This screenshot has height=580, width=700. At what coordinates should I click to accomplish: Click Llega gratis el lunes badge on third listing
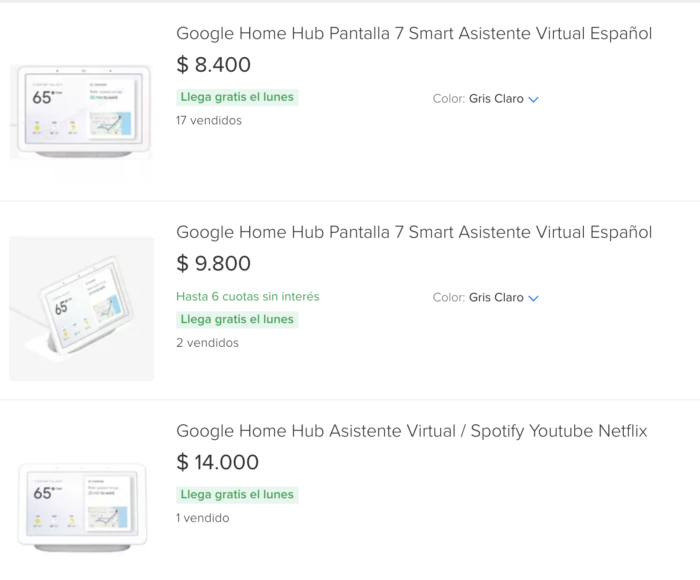pyautogui.click(x=237, y=494)
